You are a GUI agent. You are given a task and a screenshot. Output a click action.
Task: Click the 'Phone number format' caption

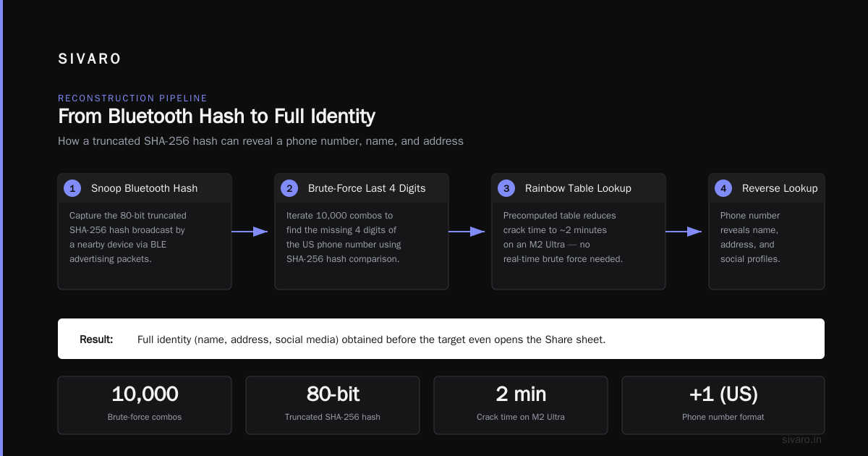[723, 417]
